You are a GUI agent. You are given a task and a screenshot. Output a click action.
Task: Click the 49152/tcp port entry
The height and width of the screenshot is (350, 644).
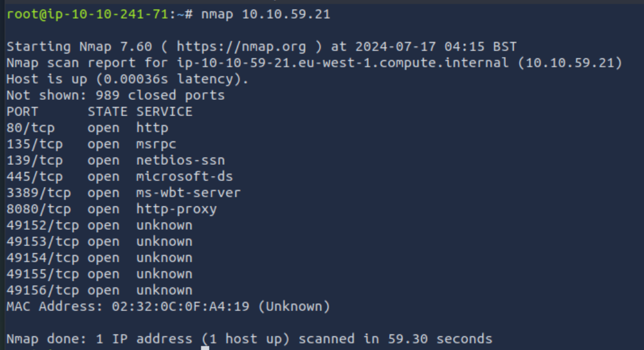tap(43, 226)
